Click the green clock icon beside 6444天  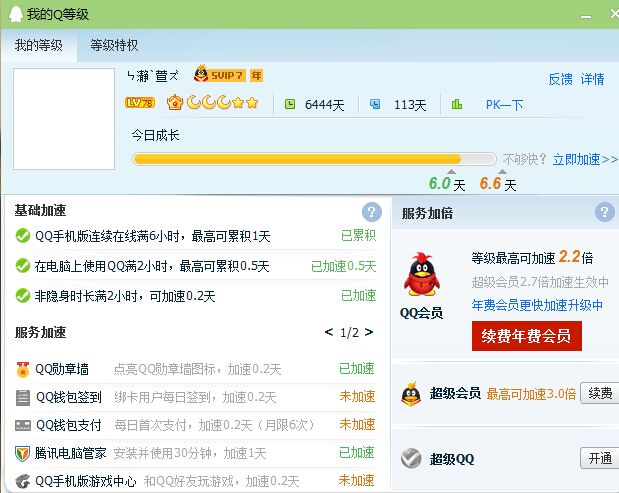click(290, 104)
